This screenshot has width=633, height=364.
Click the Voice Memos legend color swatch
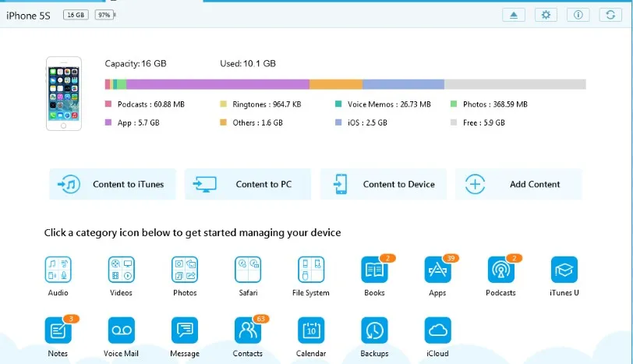point(338,104)
